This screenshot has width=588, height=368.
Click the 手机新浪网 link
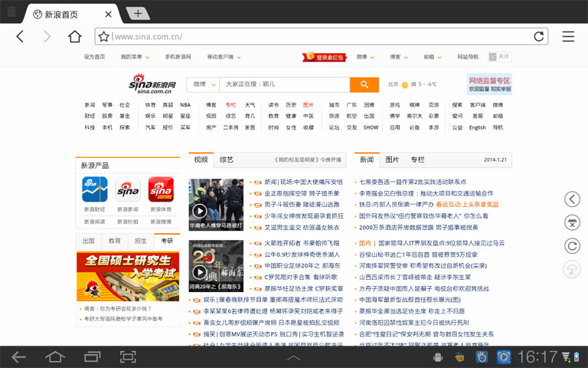tap(178, 57)
